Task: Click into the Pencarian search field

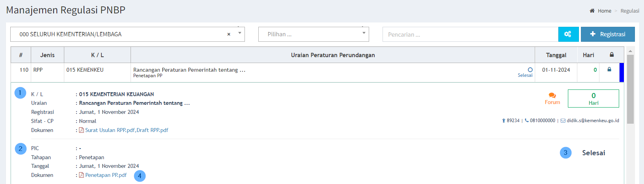Action: tap(470, 34)
